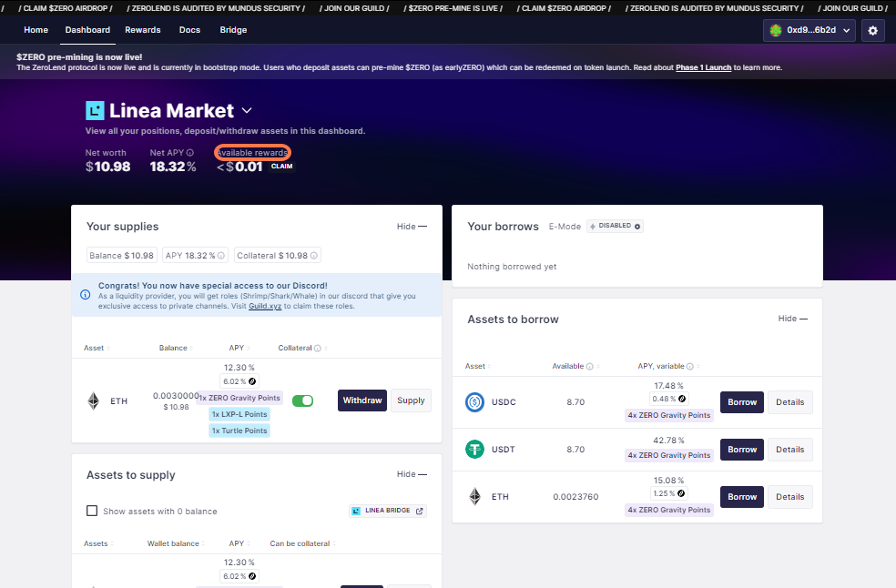This screenshot has height=588, width=896.
Task: Click the Discord notice info icon
Action: (x=86, y=295)
